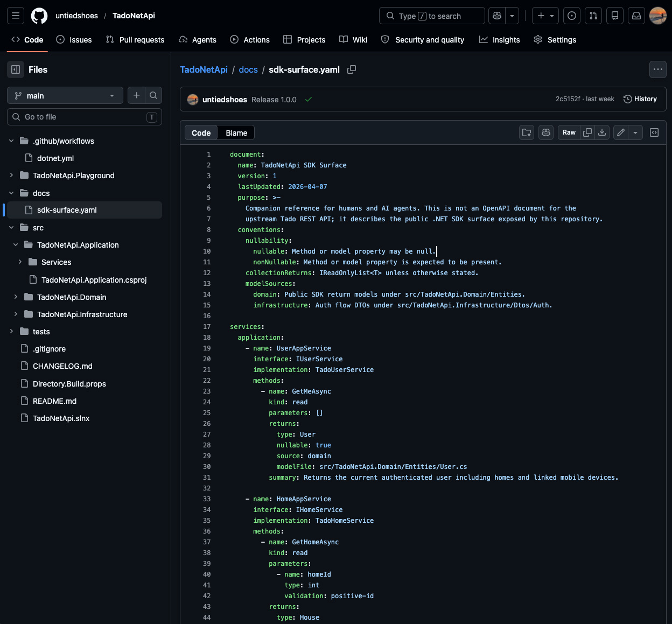Collapse the file tree side panel
Screen dimensions: 672x624
[x=16, y=69]
